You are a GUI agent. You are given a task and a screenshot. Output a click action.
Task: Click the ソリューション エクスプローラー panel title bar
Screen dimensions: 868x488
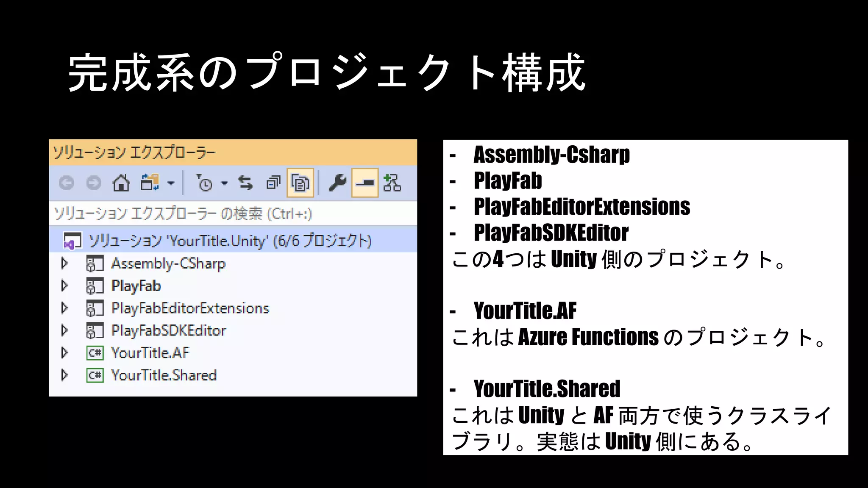click(233, 152)
